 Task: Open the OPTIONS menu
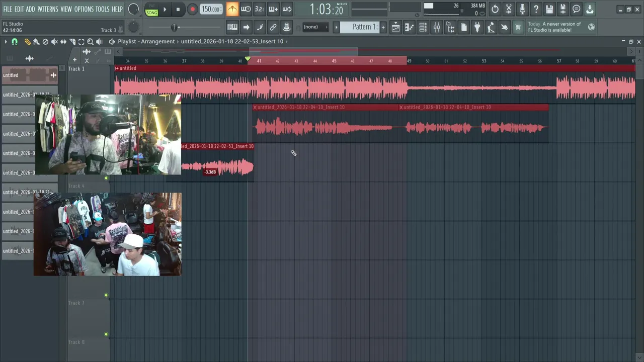pyautogui.click(x=84, y=9)
